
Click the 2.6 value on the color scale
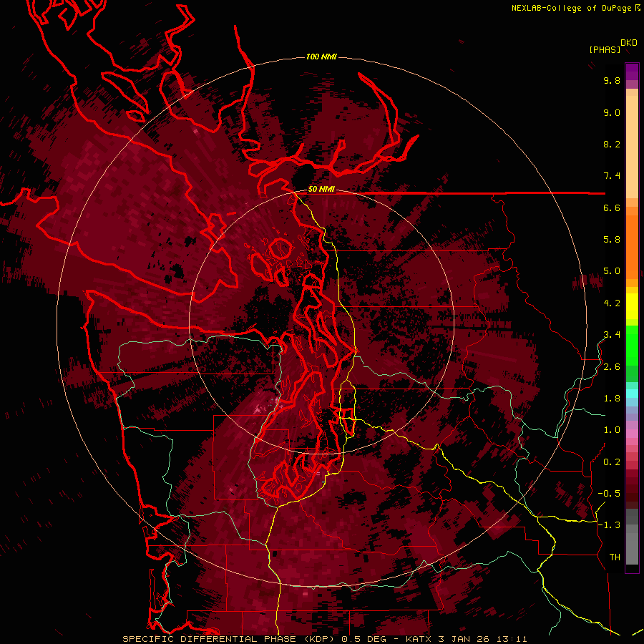[612, 367]
